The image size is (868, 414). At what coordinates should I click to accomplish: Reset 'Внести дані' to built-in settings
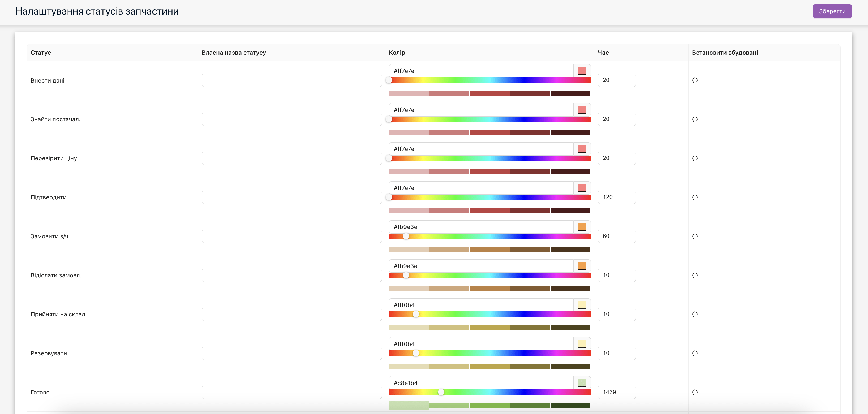694,80
